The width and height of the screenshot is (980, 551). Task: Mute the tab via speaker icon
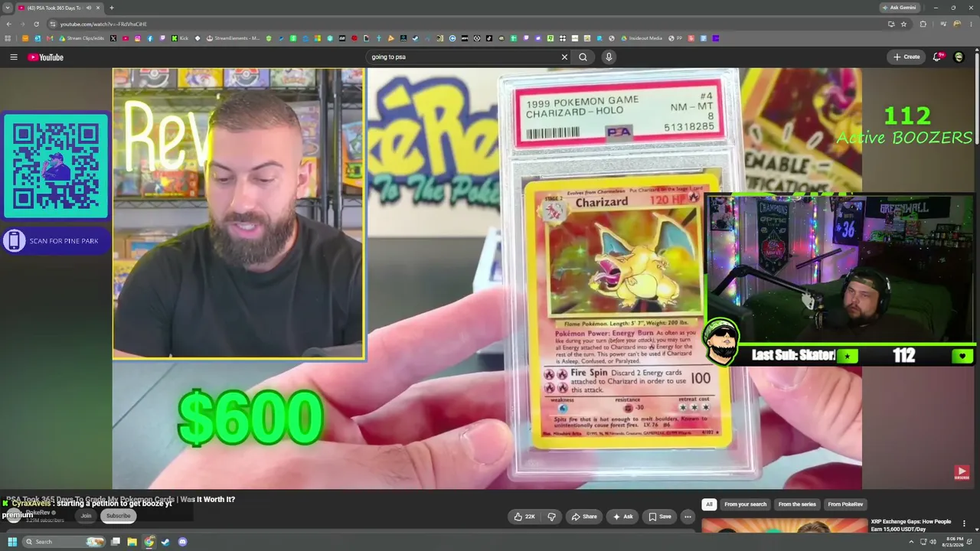(x=89, y=8)
